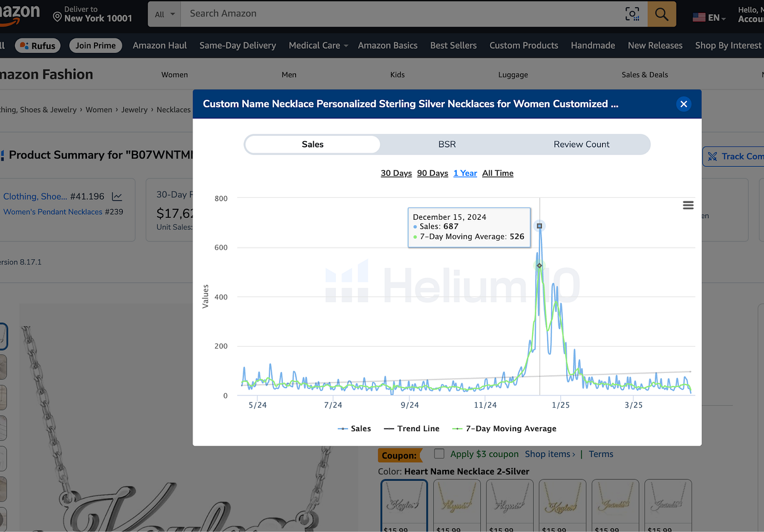This screenshot has height=532, width=764.
Task: Toggle the 7-Day Moving Average legend
Action: point(504,429)
